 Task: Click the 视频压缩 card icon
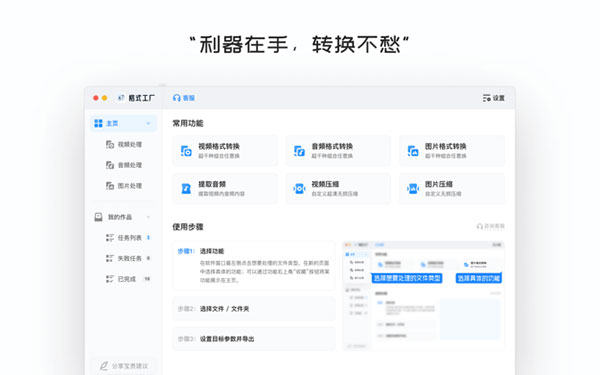coord(299,189)
